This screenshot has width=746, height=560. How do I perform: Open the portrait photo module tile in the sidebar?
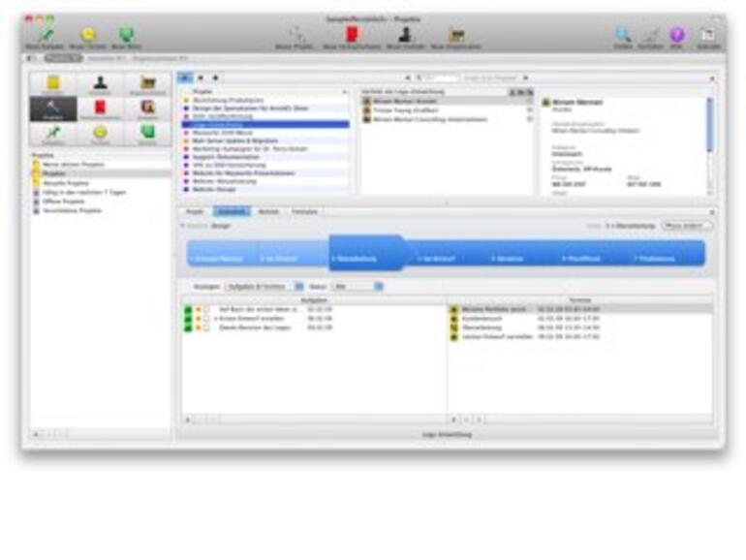[148, 109]
